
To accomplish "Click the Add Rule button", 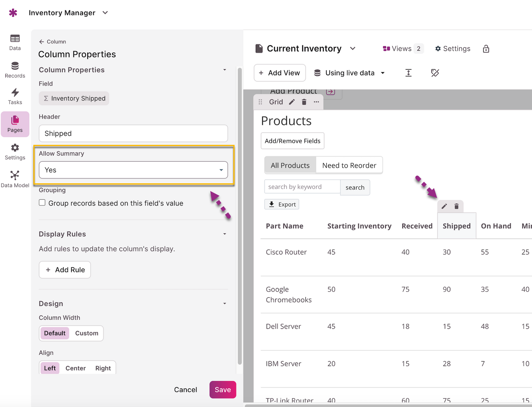I will pyautogui.click(x=65, y=270).
